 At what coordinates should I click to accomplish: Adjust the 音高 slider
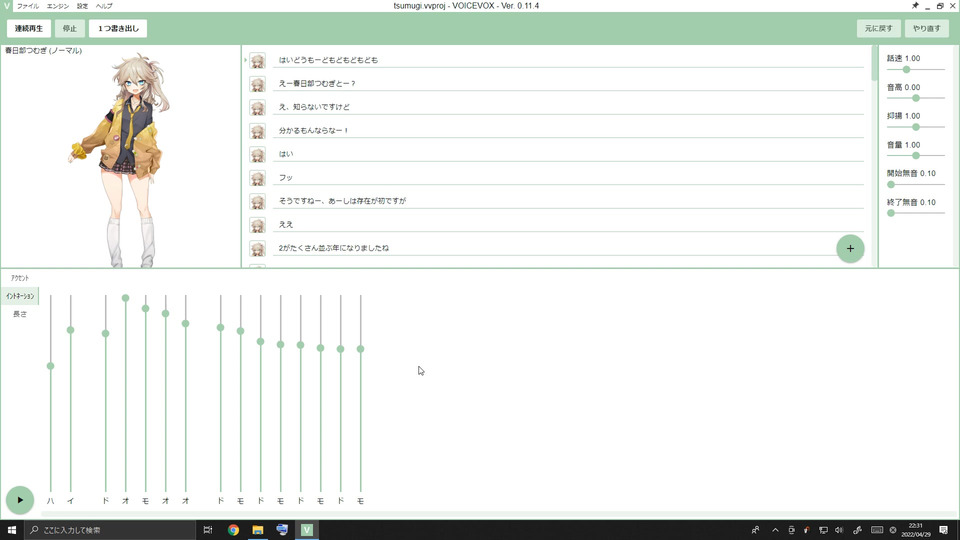click(916, 98)
